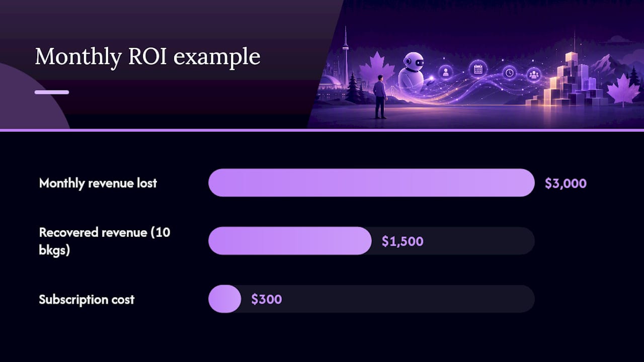Click the $3,000 value text
Screen dimensions: 644x362
point(566,183)
